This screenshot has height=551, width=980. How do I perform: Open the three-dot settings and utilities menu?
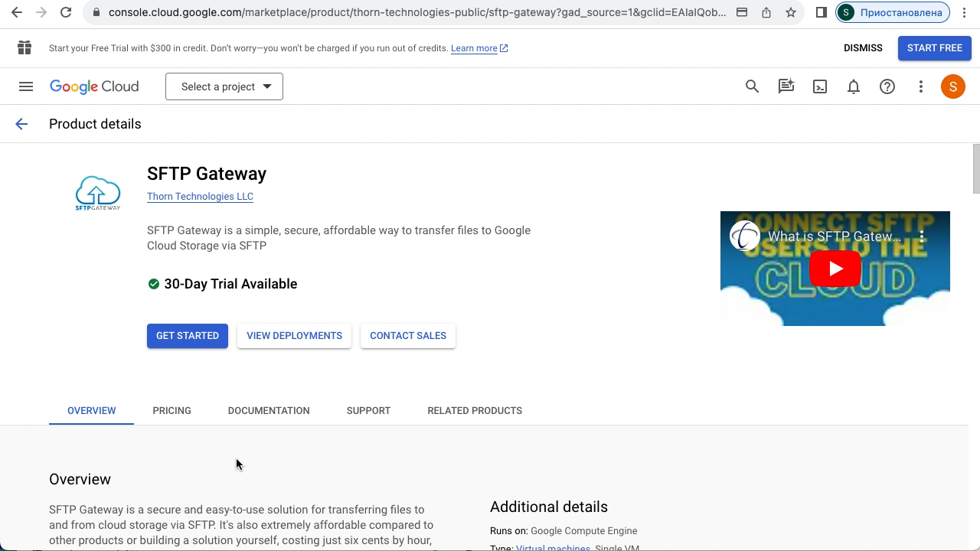920,86
